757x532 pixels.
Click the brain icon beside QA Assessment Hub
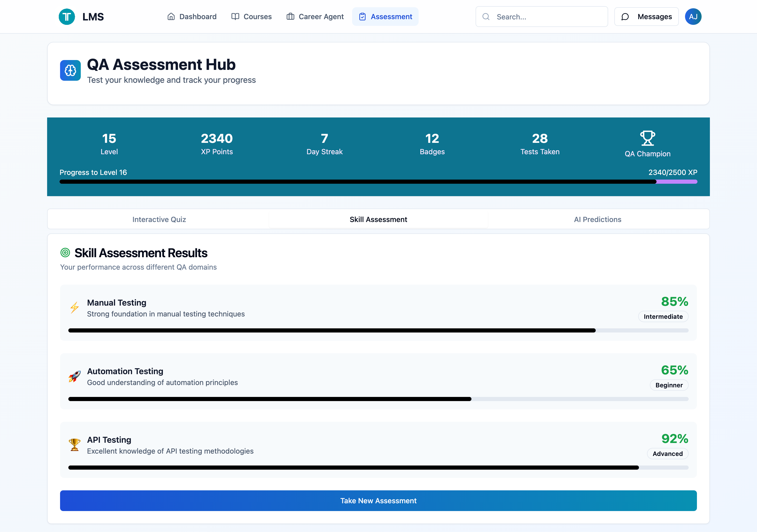(x=70, y=70)
